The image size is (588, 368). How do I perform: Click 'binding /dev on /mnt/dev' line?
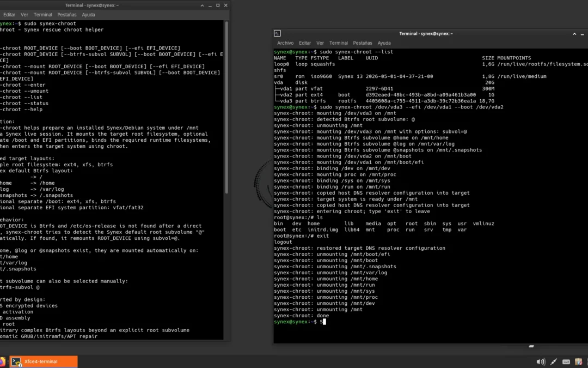click(332, 168)
